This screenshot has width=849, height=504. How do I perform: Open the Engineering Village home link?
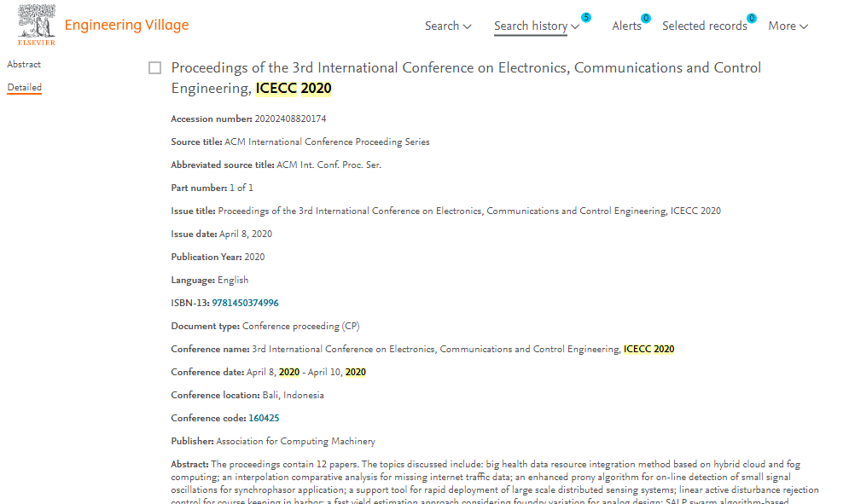(x=126, y=25)
